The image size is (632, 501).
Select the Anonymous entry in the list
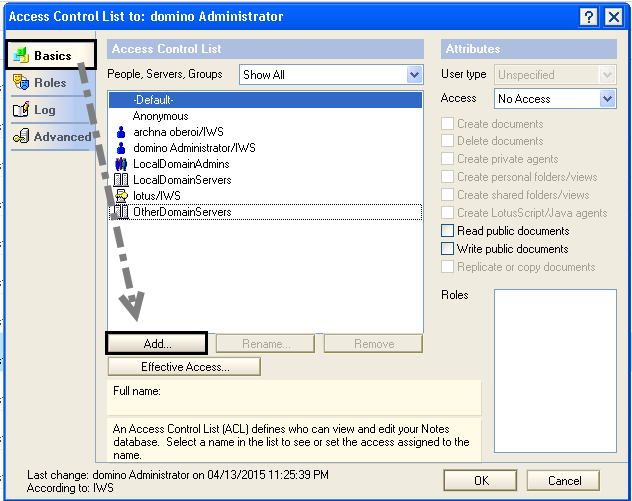[x=160, y=116]
